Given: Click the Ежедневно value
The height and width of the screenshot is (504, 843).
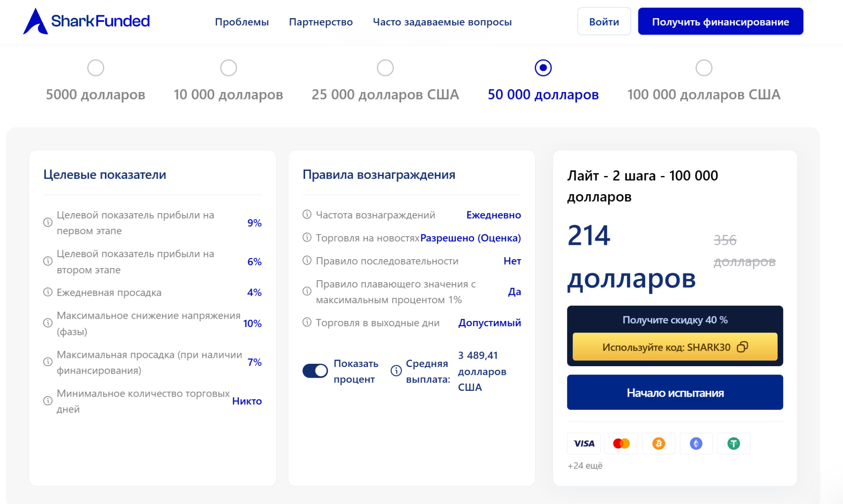Looking at the screenshot, I should click(494, 215).
